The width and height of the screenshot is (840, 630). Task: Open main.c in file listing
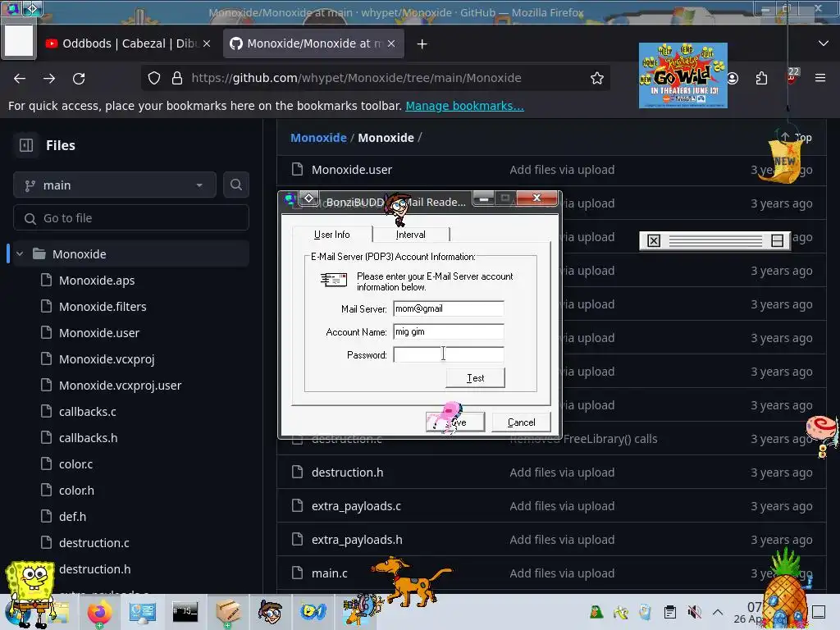pyautogui.click(x=330, y=573)
